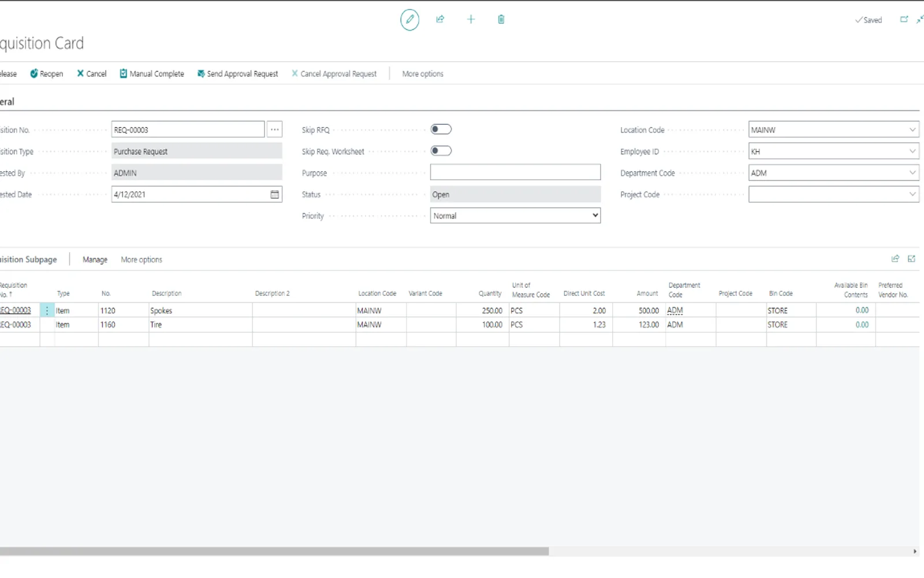Open row options menu for Spokes line
924x578 pixels.
(47, 310)
